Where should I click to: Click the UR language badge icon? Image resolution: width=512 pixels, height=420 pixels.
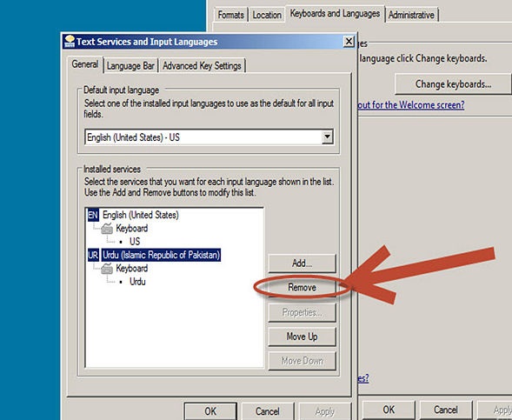click(93, 255)
